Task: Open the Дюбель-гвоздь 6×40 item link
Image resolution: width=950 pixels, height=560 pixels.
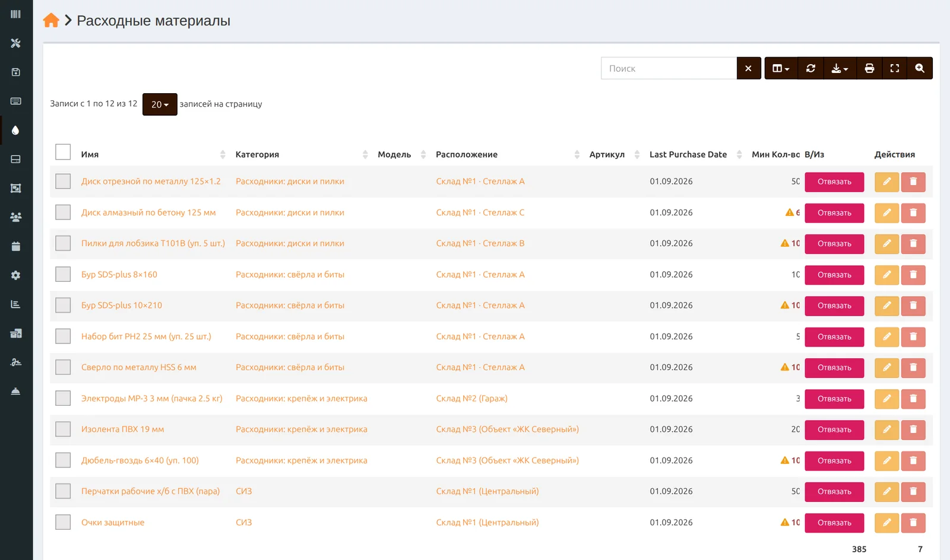Action: [x=140, y=460]
